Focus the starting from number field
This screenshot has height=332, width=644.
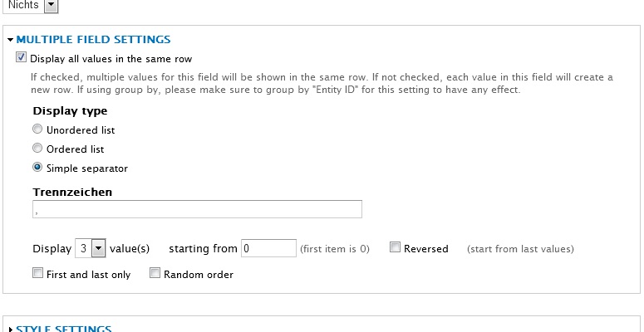pyautogui.click(x=268, y=248)
